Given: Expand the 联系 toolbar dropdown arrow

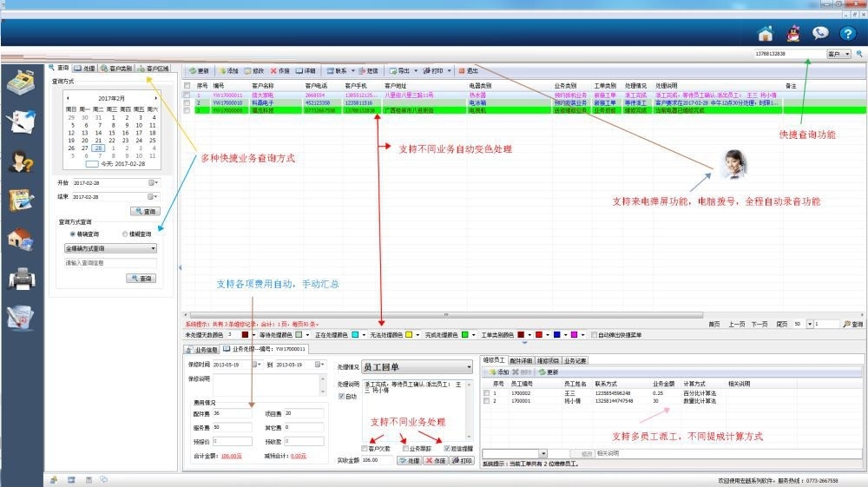Looking at the screenshot, I should 353,71.
